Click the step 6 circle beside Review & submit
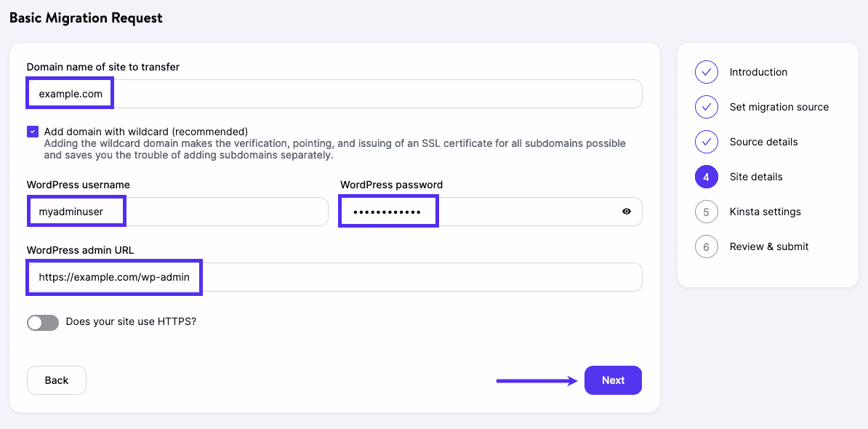Viewport: 868px width, 429px height. click(x=706, y=246)
